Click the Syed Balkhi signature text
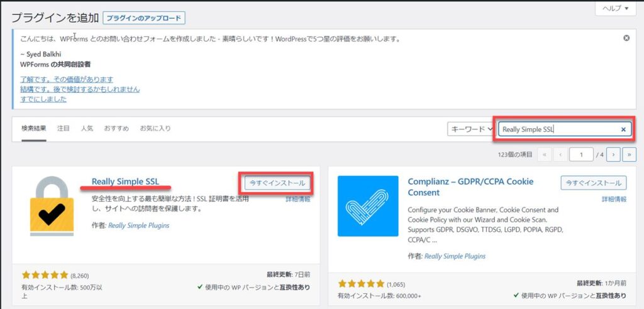Image resolution: width=644 pixels, height=309 pixels. (40, 54)
